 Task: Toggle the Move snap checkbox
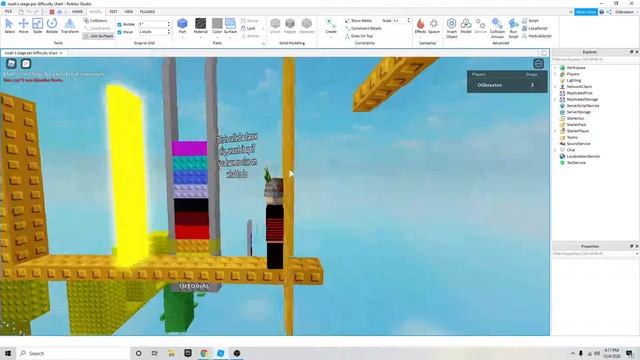(119, 32)
